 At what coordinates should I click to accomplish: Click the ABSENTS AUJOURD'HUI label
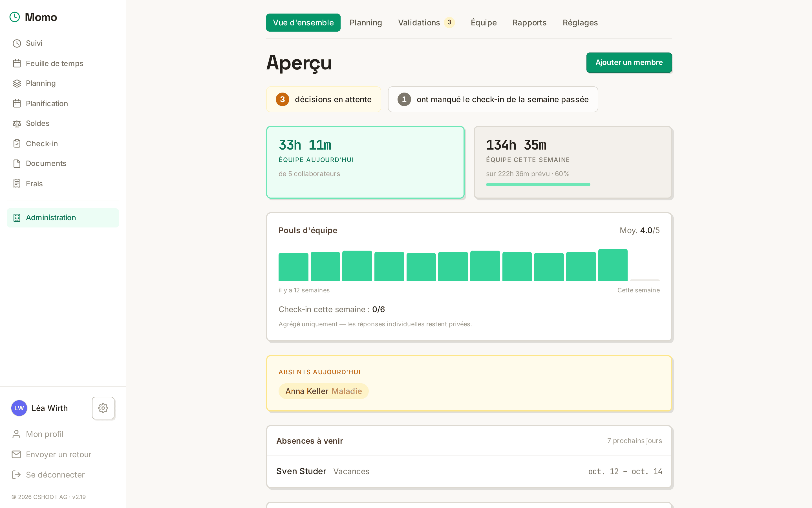coord(319,372)
